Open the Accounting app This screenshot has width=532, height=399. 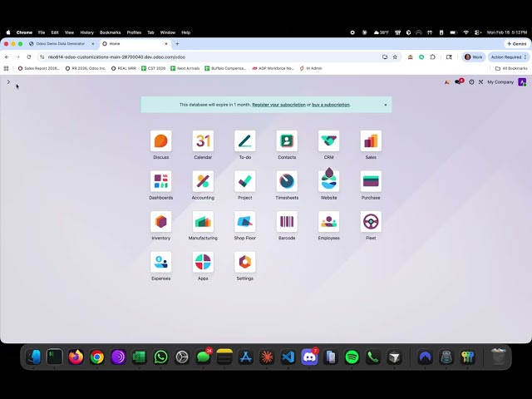click(x=203, y=181)
